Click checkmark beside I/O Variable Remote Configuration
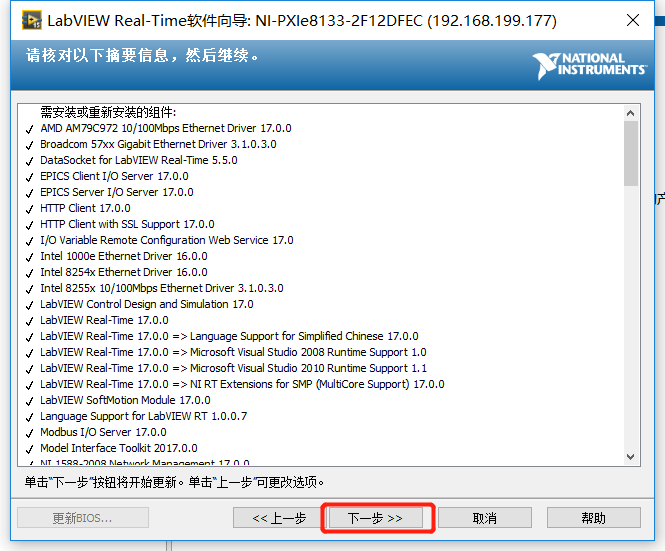Viewport: 665px width, 551px height. (x=29, y=241)
